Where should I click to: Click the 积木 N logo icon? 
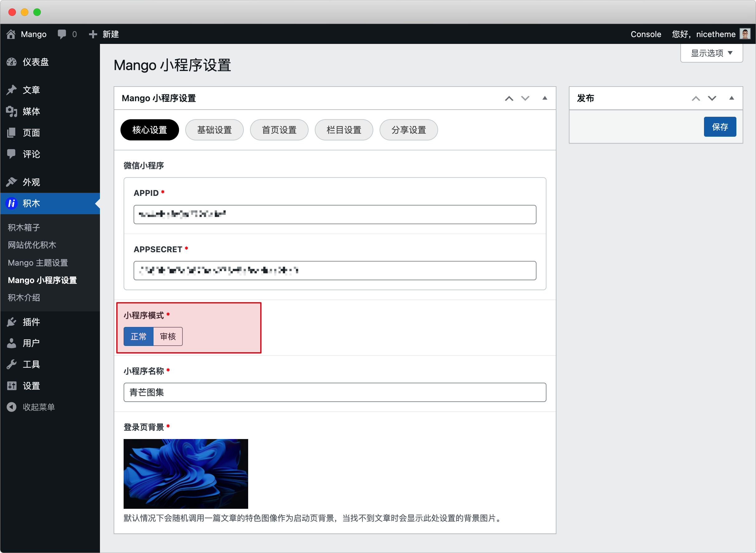(x=12, y=203)
